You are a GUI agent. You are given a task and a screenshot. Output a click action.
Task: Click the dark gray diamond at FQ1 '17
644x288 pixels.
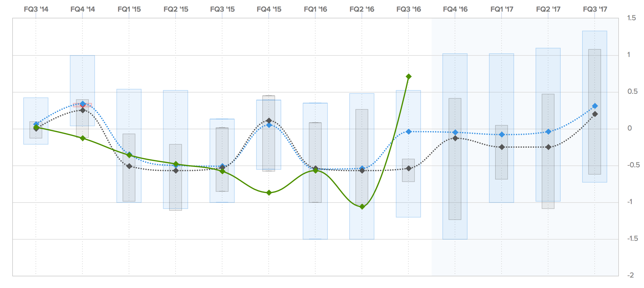502,147
